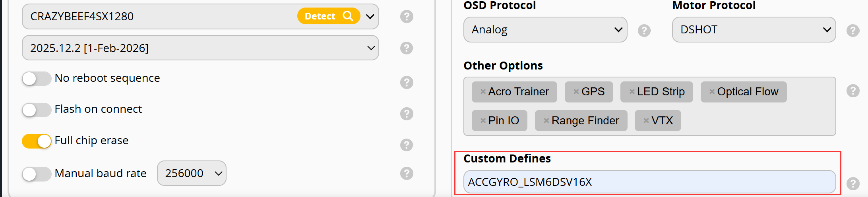Open the 256000 baud rate dropdown
The image size is (868, 197).
192,173
